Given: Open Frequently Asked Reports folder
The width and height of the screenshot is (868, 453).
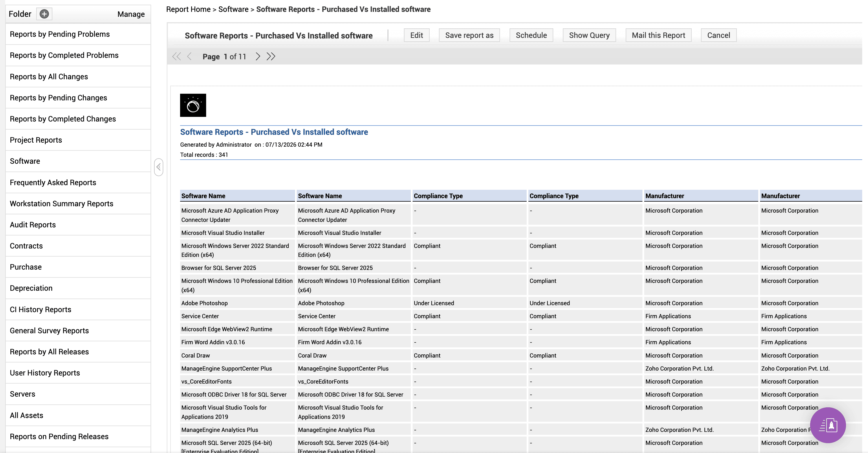Looking at the screenshot, I should click(x=78, y=183).
